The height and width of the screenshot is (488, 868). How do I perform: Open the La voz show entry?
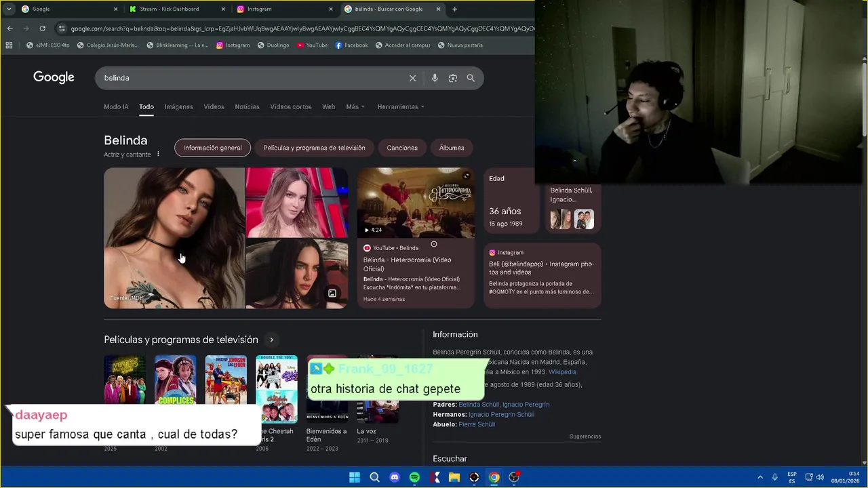click(378, 399)
